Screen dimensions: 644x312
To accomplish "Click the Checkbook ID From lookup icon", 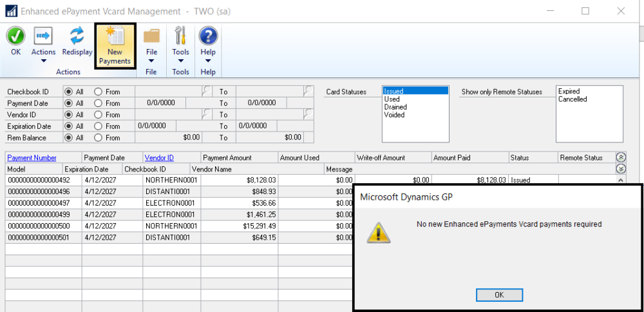I will pyautogui.click(x=206, y=90).
